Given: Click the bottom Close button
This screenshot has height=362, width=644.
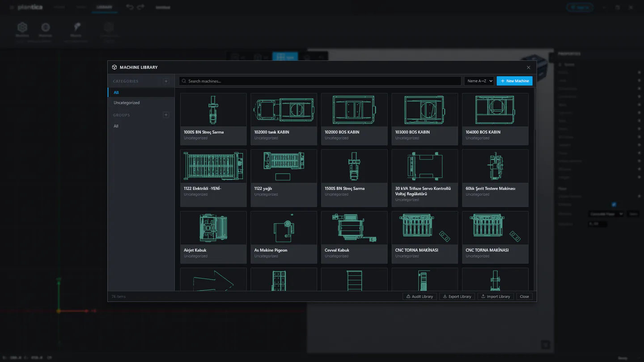Looking at the screenshot, I should (524, 296).
